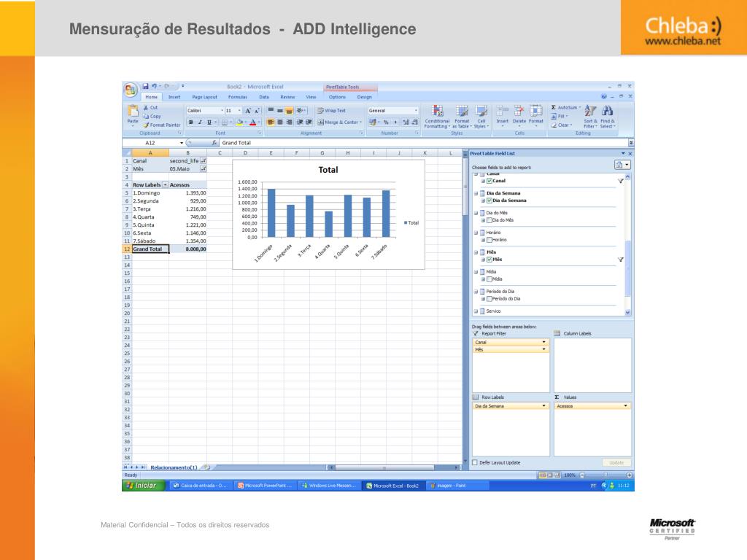This screenshot has height=560, width=747.
Task: Save workbook via quick access toolbar
Action: tap(145, 86)
